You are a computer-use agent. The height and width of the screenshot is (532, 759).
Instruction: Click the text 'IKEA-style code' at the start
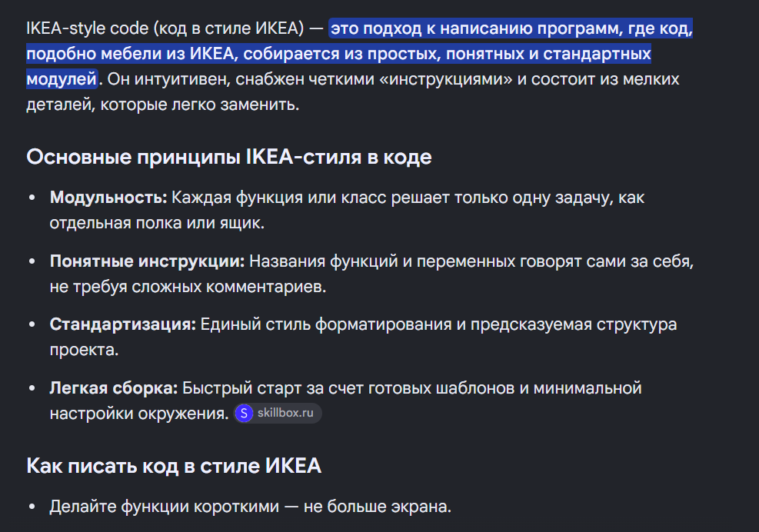pyautogui.click(x=88, y=28)
